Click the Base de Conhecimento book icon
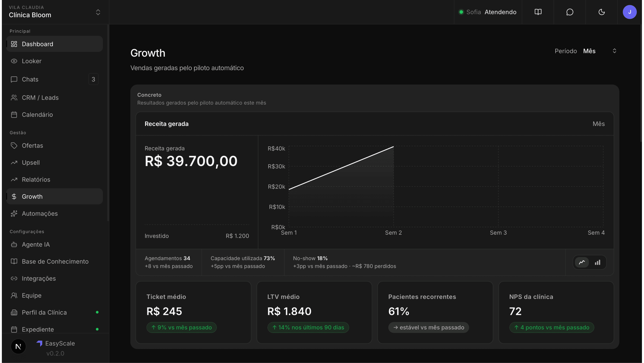Image resolution: width=644 pixels, height=363 pixels. (14, 262)
